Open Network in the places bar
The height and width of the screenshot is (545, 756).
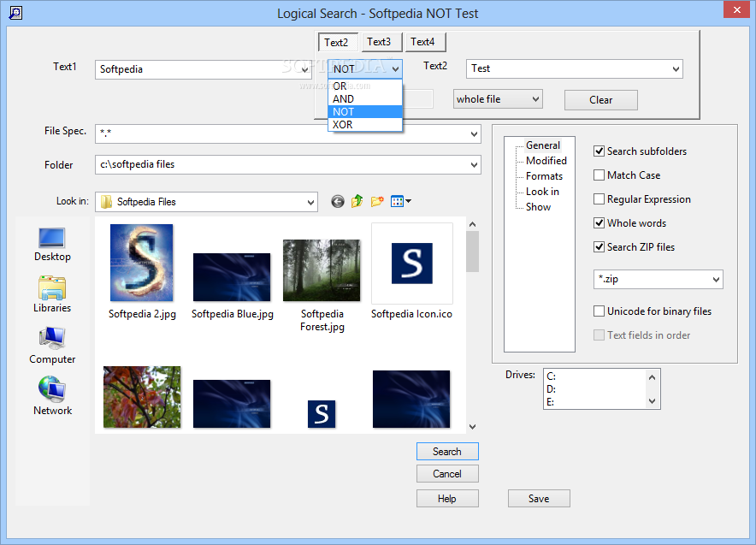(x=52, y=395)
